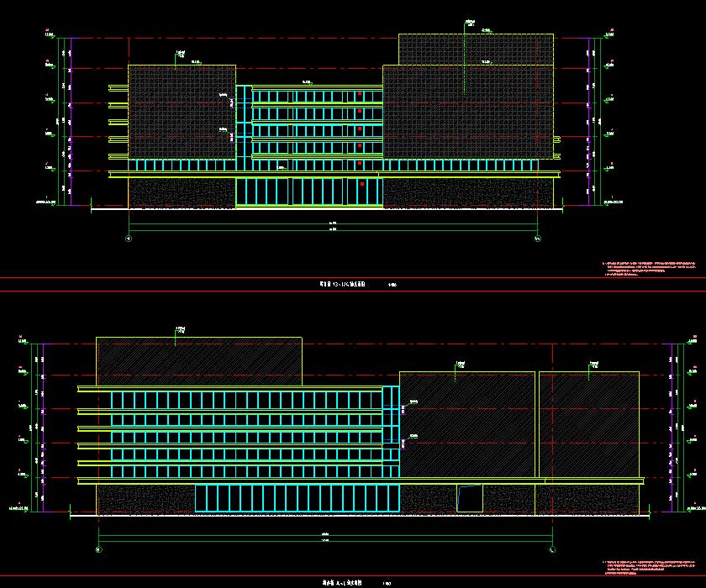This screenshot has height=588, width=706.
Task: Click the scale label beside the lower title
Action: click(x=387, y=584)
